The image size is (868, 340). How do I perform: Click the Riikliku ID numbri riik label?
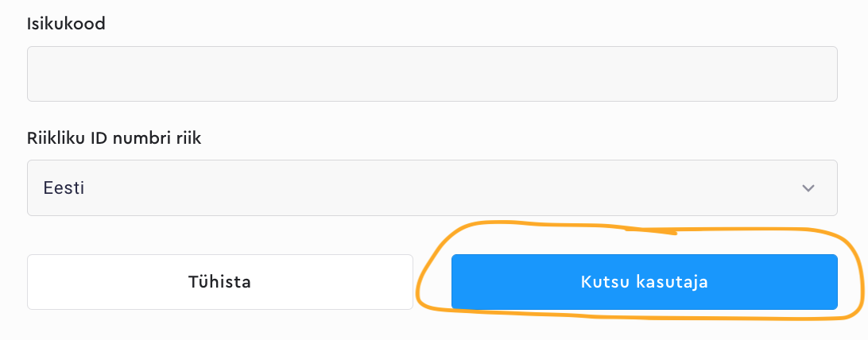click(114, 138)
